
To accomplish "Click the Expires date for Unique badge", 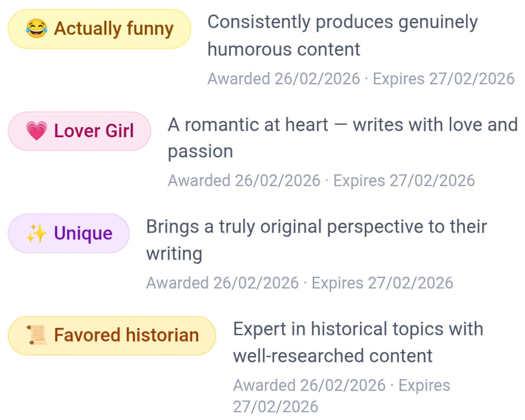I will 382,283.
